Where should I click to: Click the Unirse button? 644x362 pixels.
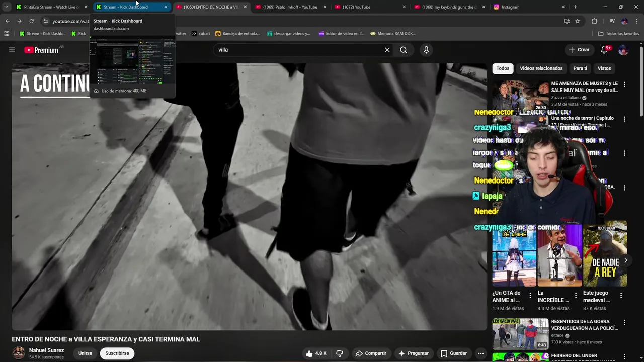(85, 353)
